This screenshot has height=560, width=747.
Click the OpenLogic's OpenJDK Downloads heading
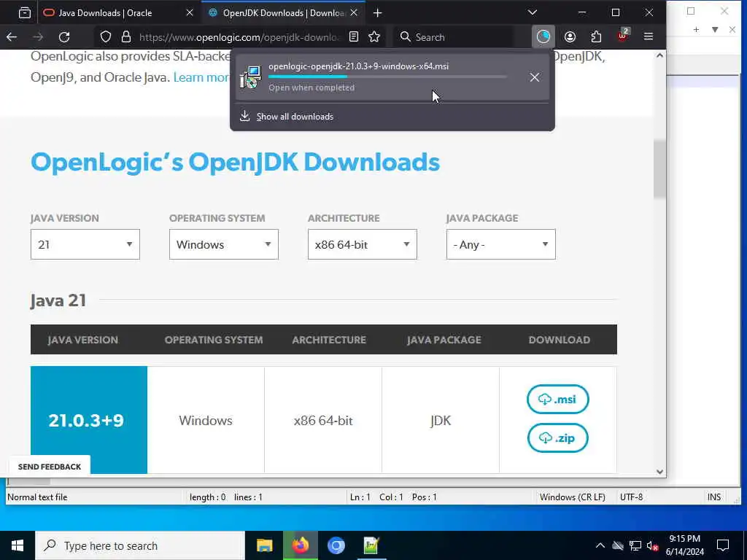click(236, 163)
